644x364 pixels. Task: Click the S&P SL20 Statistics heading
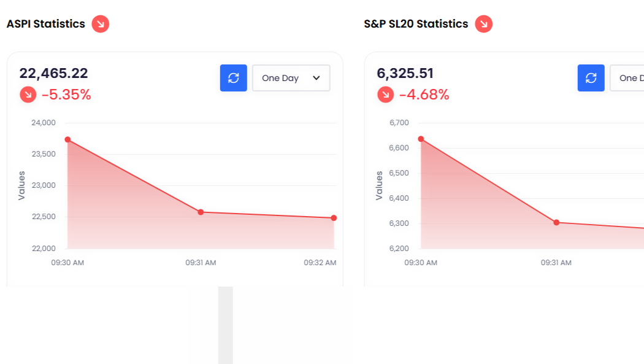pyautogui.click(x=416, y=24)
